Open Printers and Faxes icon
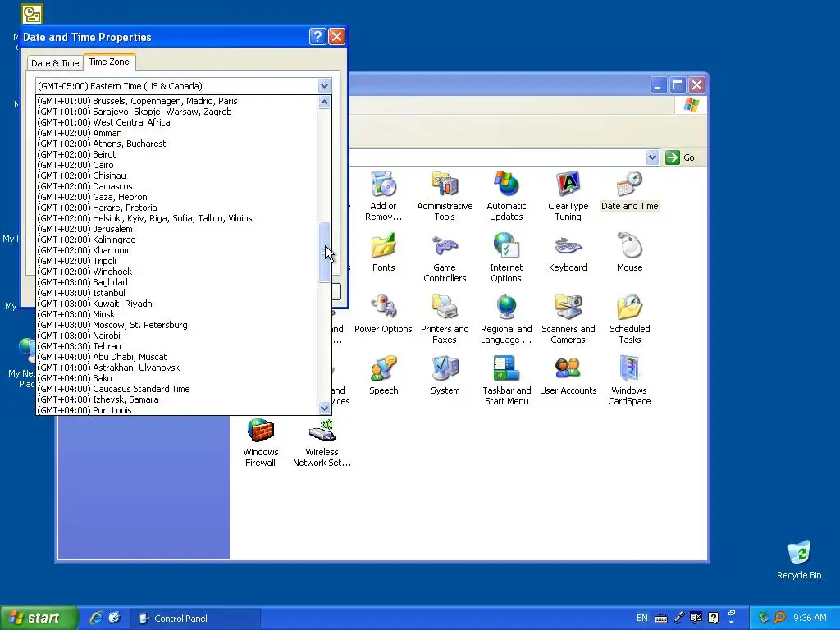The height and width of the screenshot is (630, 840). pos(445,319)
